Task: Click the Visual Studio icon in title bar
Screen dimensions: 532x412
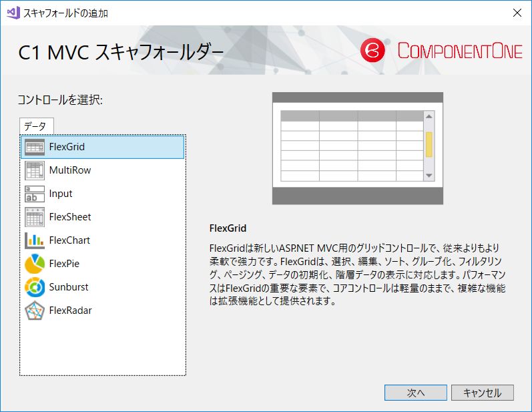Action: (x=13, y=13)
